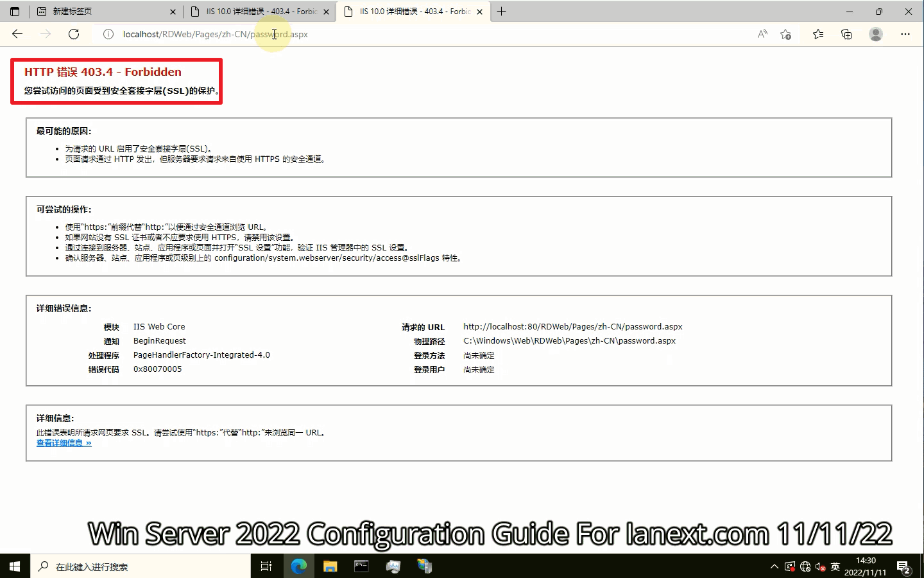The height and width of the screenshot is (578, 924).
Task: Close the second IIS error tab
Action: [326, 12]
